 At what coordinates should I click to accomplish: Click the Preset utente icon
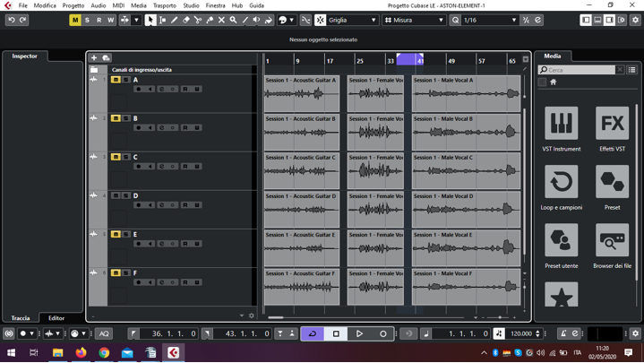click(561, 241)
